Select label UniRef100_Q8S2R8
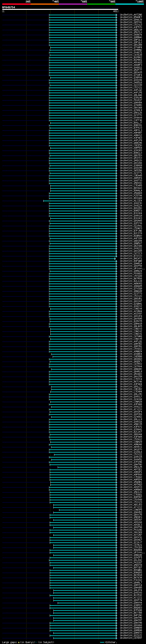 pos(131,45)
